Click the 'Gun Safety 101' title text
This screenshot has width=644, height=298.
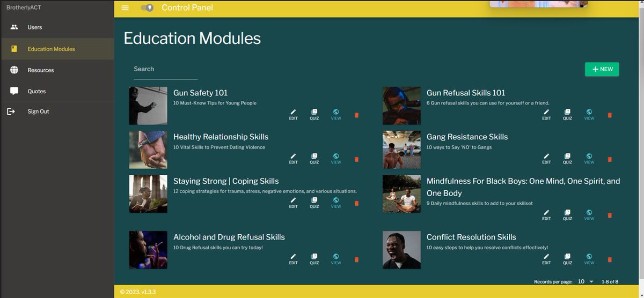200,93
